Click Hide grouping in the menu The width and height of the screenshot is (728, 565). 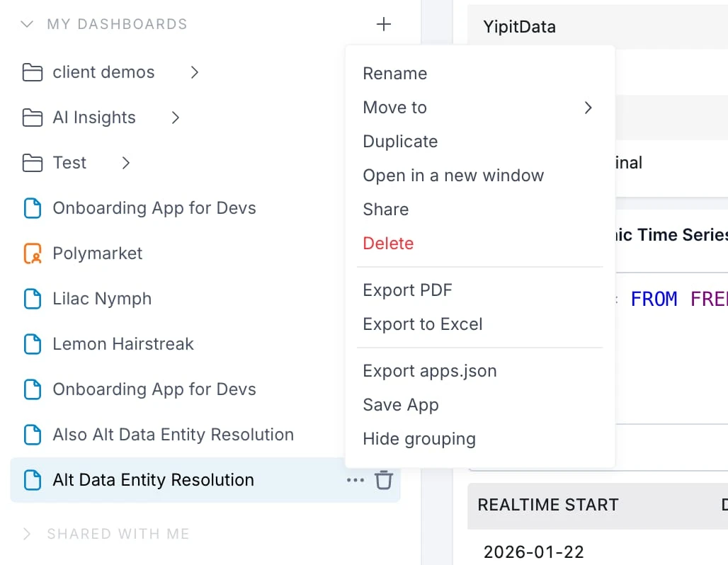(x=419, y=439)
